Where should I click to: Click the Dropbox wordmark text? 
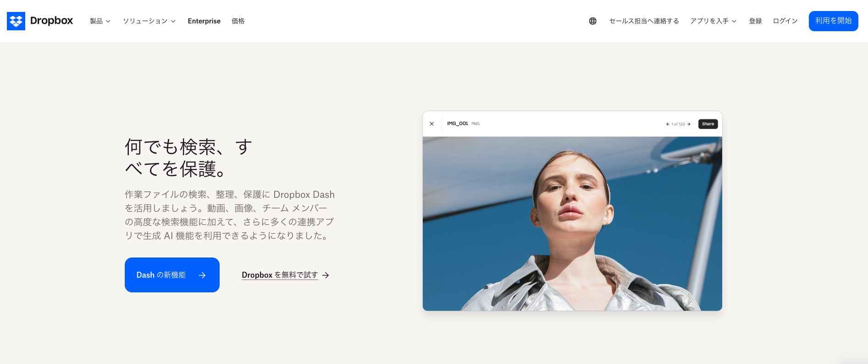51,21
